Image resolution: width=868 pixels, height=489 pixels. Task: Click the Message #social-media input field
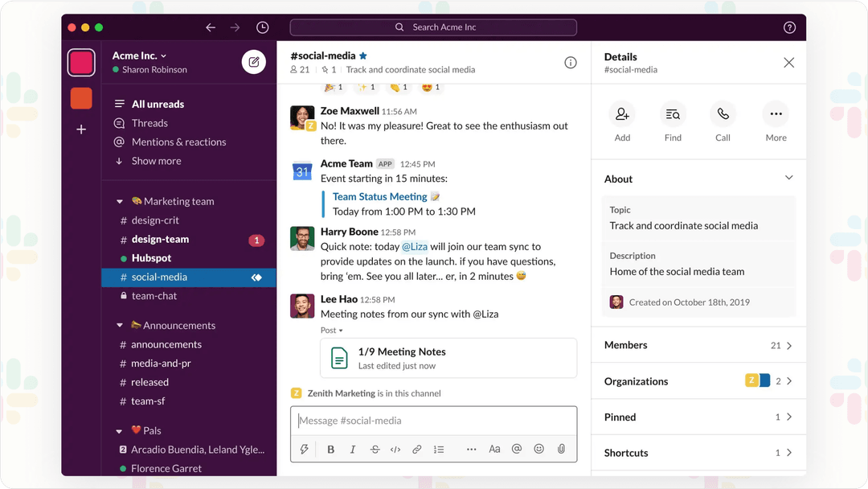coord(434,420)
